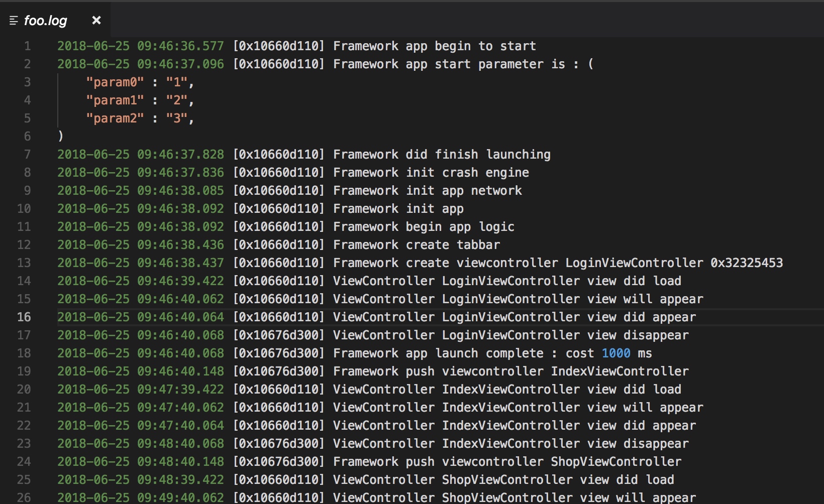Viewport: 824px width, 504px height.
Task: Click line number 1 in the gutter
Action: point(28,46)
